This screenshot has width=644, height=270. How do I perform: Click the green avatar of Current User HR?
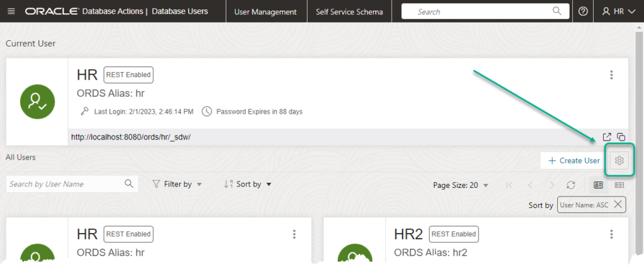click(x=37, y=102)
